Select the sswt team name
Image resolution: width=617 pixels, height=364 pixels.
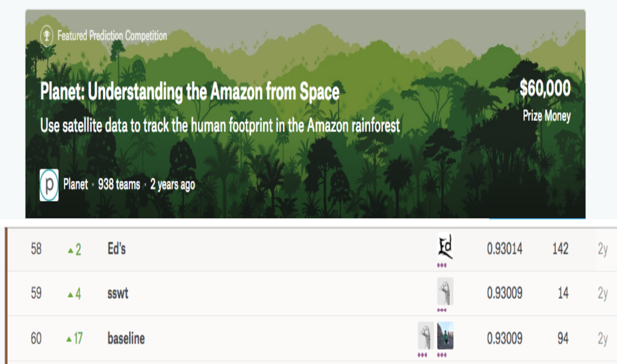(x=118, y=293)
